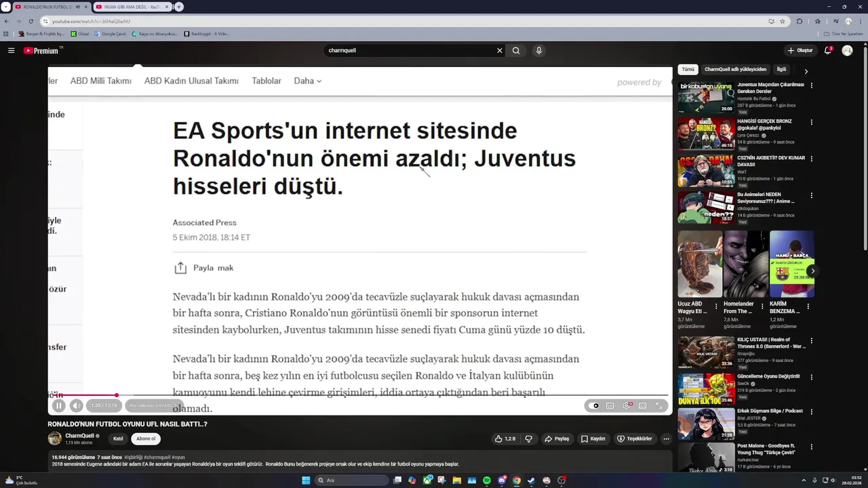This screenshot has width=868, height=488.
Task: Open options for HANGİSİ GERÇEK BRONZ
Action: click(x=811, y=122)
